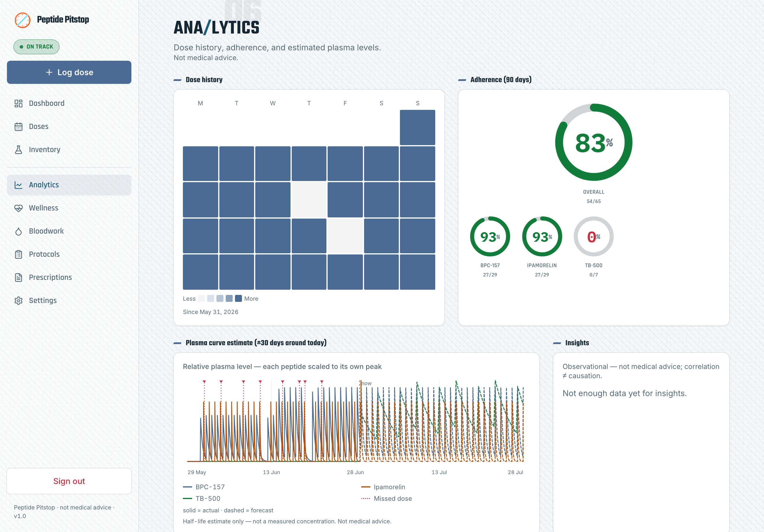
Task: Click the BPC-157 93% adherence ring
Action: 490,237
